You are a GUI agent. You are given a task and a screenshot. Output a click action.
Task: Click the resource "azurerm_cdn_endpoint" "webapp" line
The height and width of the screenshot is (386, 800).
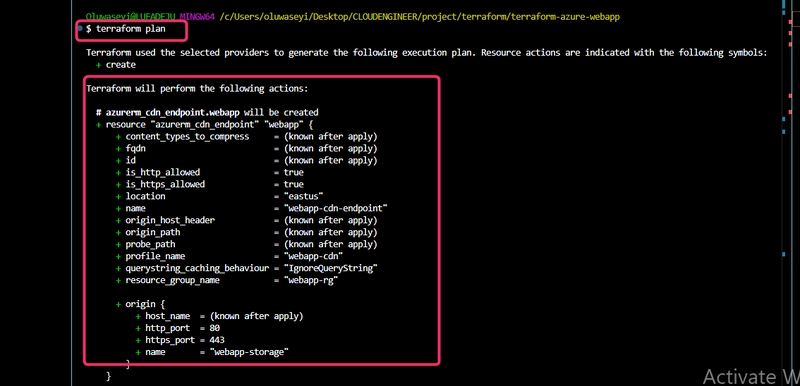point(204,124)
